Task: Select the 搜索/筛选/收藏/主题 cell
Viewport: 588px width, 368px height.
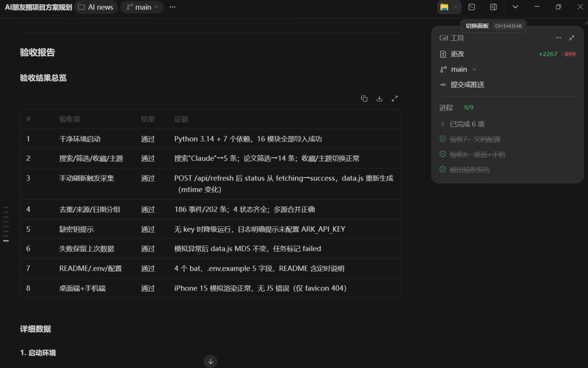Action: [x=91, y=158]
